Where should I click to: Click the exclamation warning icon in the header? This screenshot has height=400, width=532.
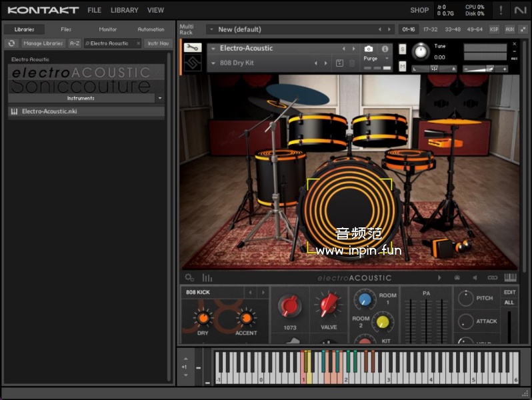click(501, 10)
